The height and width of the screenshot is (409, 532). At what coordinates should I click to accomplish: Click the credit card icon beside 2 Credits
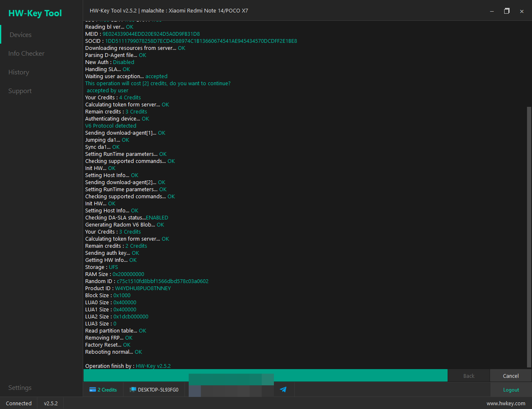(93, 389)
